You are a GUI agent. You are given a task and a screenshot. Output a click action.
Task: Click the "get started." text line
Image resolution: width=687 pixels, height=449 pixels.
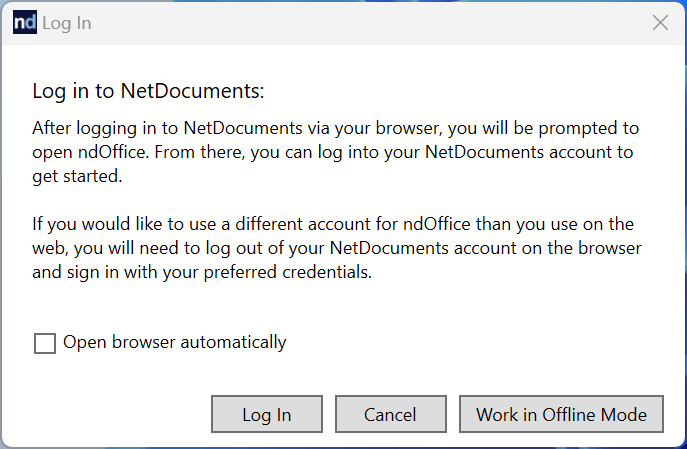tap(77, 177)
